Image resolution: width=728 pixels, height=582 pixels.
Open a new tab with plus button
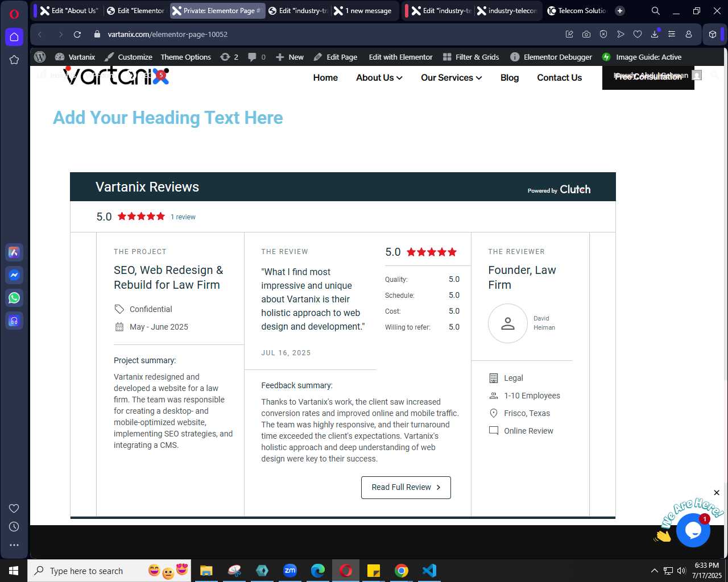tap(620, 11)
